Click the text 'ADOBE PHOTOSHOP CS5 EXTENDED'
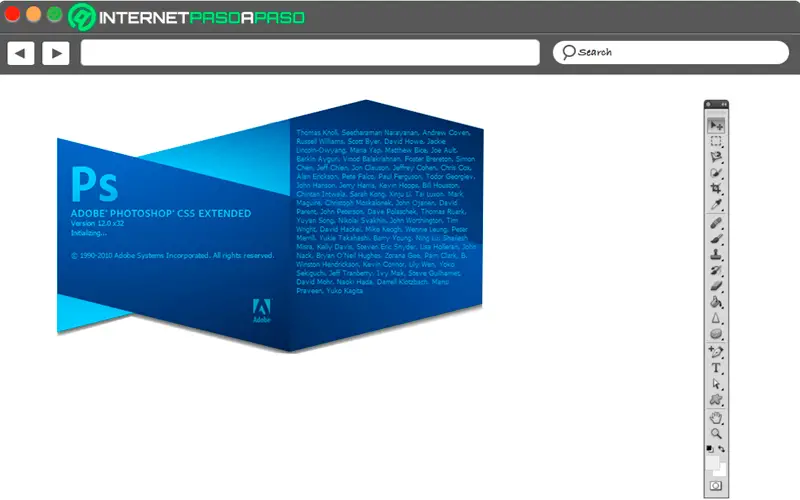Screen dimensions: 800x500 tap(161, 213)
